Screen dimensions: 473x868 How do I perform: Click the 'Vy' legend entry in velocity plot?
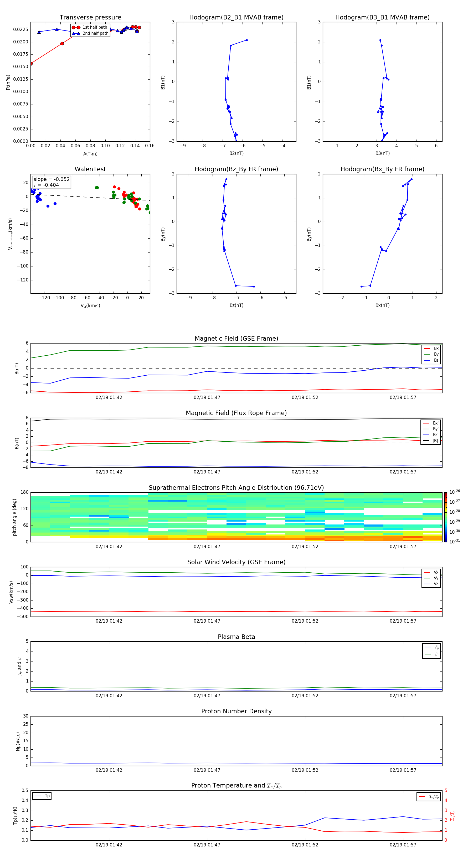pyautogui.click(x=431, y=578)
